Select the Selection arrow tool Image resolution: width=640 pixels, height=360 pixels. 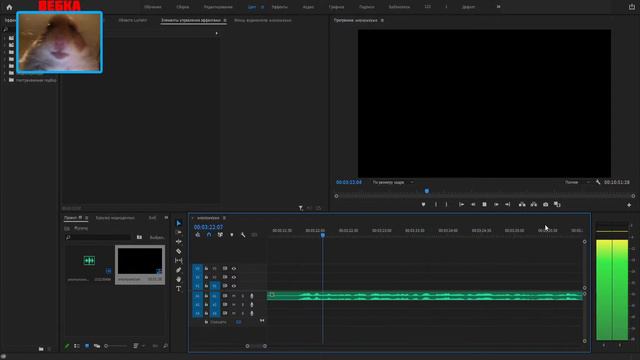(x=179, y=223)
